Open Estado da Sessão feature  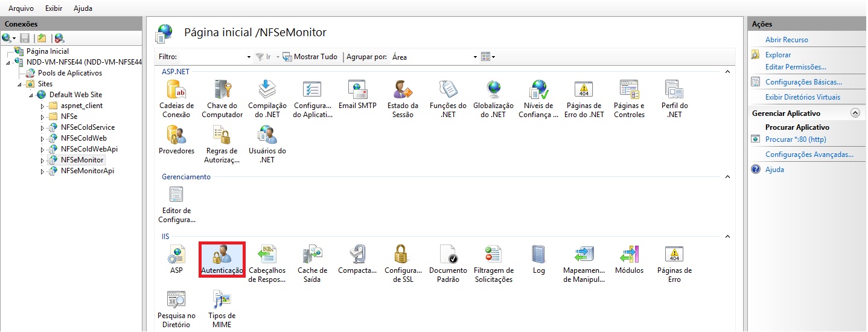pyautogui.click(x=403, y=99)
